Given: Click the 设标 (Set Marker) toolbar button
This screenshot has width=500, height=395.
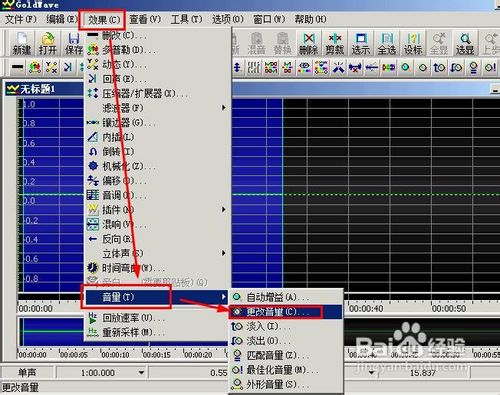Looking at the screenshot, I should 413,43.
